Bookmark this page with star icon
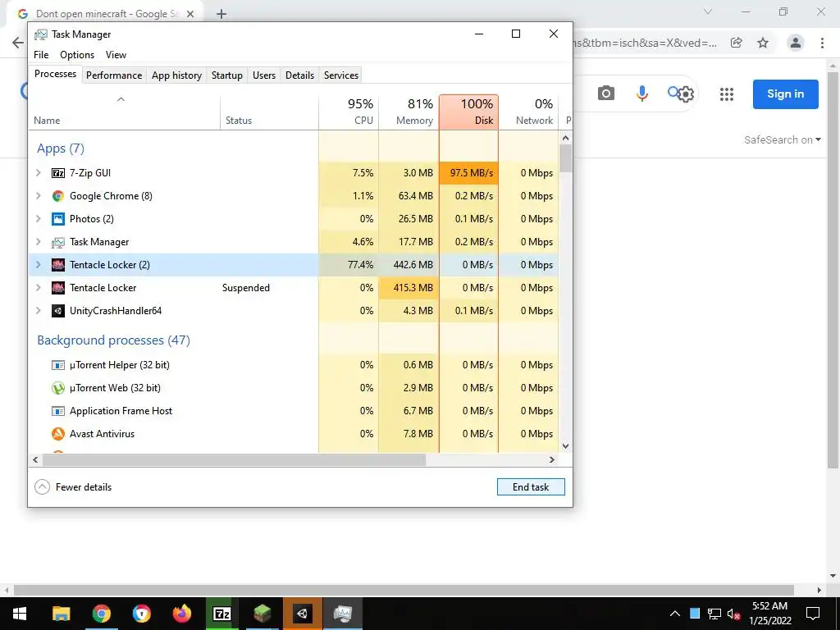Image resolution: width=840 pixels, height=630 pixels. coord(763,43)
